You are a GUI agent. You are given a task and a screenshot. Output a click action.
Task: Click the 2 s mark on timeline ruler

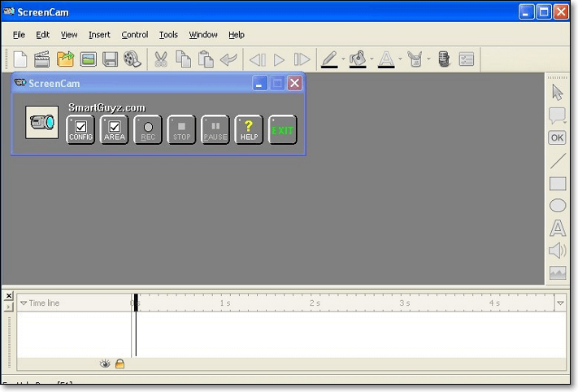point(313,303)
